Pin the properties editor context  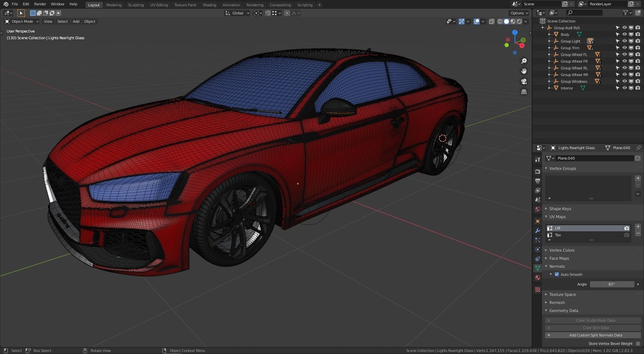638,148
